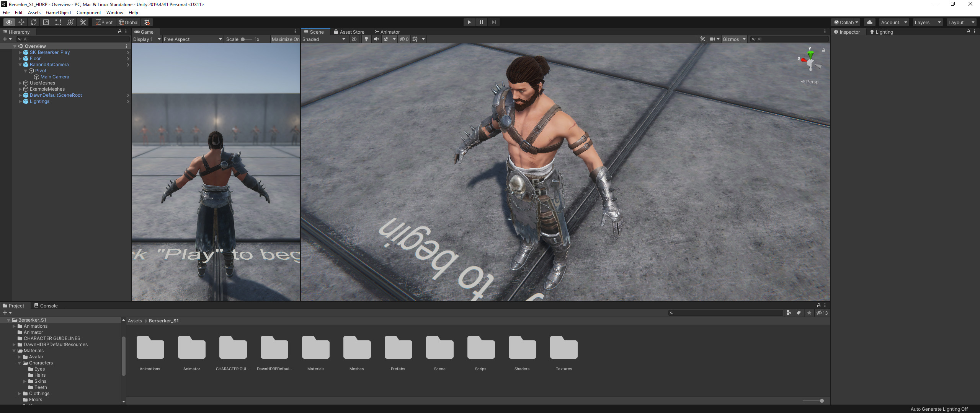Expand SK_Berserker_Play in Hierarchy
The height and width of the screenshot is (413, 980).
[x=20, y=52]
